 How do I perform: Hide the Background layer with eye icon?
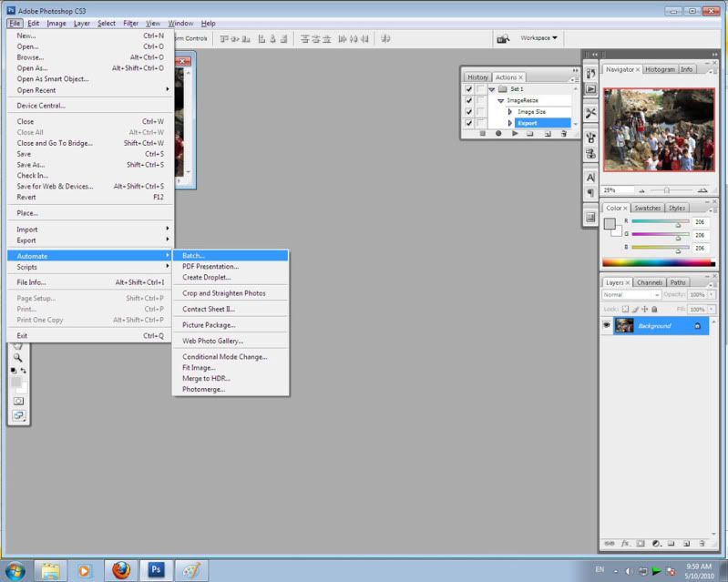[606, 325]
